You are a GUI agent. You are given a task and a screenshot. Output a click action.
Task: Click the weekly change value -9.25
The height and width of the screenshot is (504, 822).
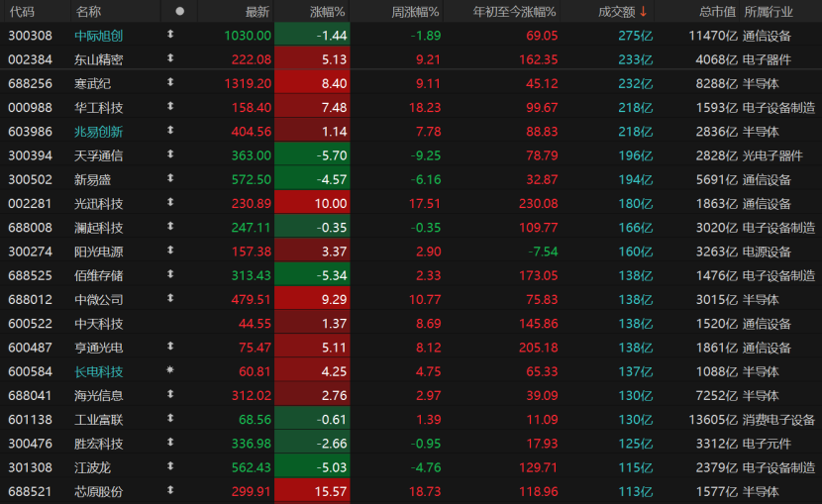[x=425, y=155]
